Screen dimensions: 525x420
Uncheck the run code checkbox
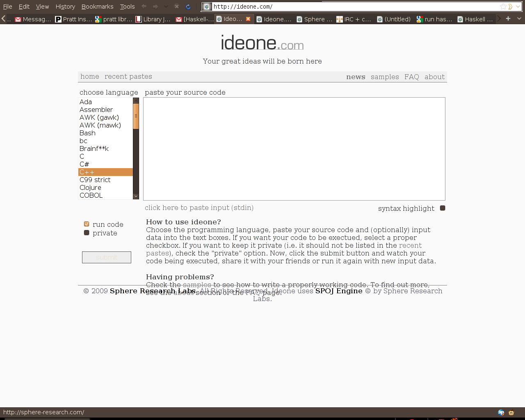pyautogui.click(x=87, y=224)
